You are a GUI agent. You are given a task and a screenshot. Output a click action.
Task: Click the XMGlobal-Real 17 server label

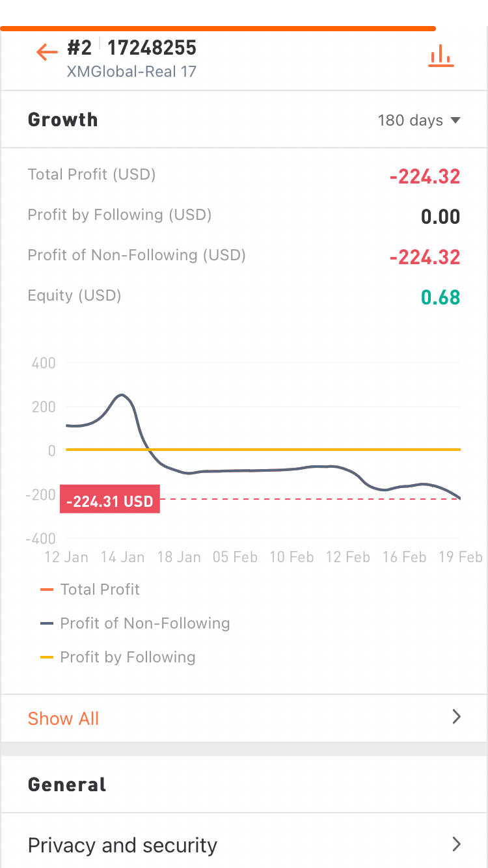(131, 72)
